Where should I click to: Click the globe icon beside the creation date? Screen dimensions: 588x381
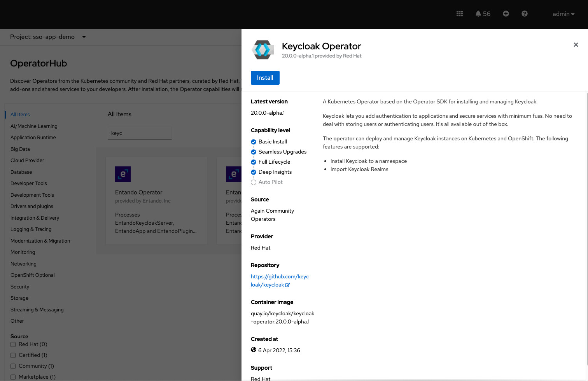(x=253, y=350)
